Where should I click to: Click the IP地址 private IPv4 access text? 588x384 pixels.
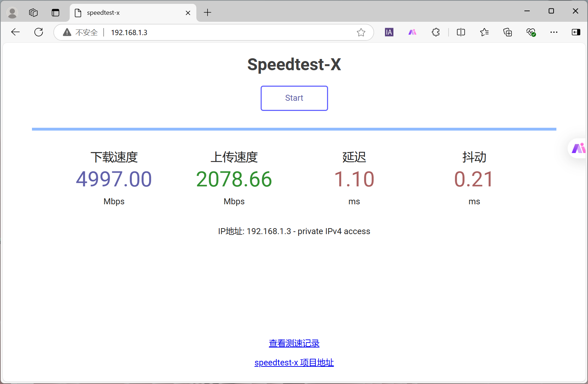pyautogui.click(x=294, y=231)
